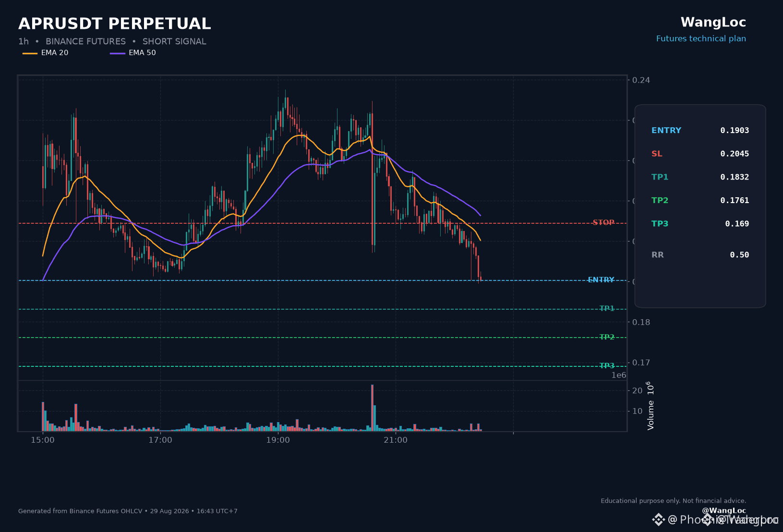Select the TP2 label in the side panel
Viewport: 783px width, 532px height.
point(660,201)
